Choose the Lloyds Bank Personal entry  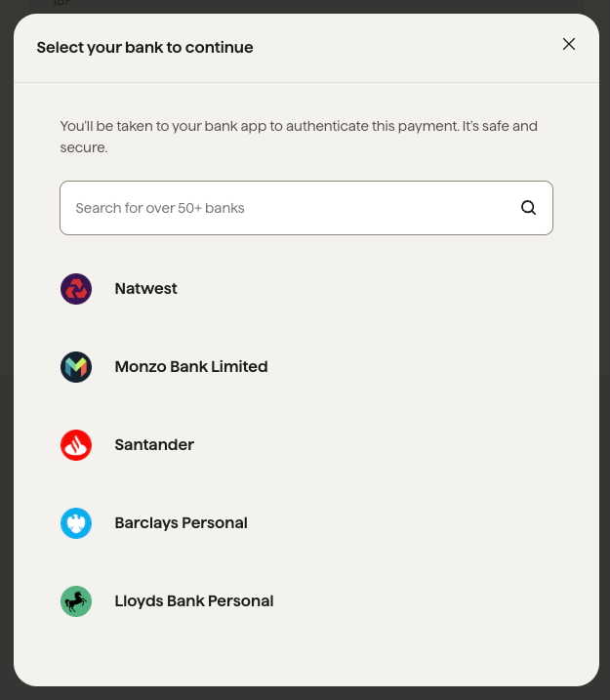pos(194,600)
